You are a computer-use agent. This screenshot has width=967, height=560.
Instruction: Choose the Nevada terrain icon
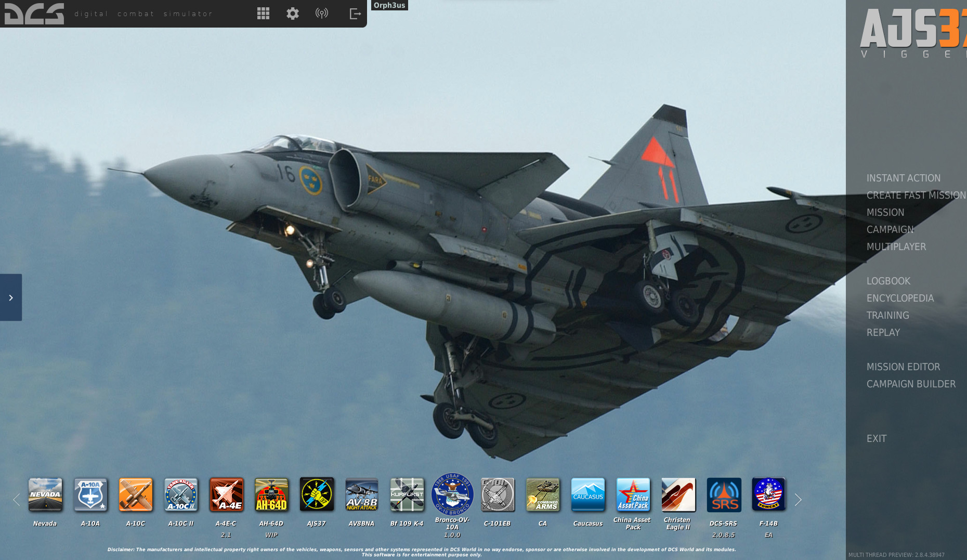coord(45,494)
